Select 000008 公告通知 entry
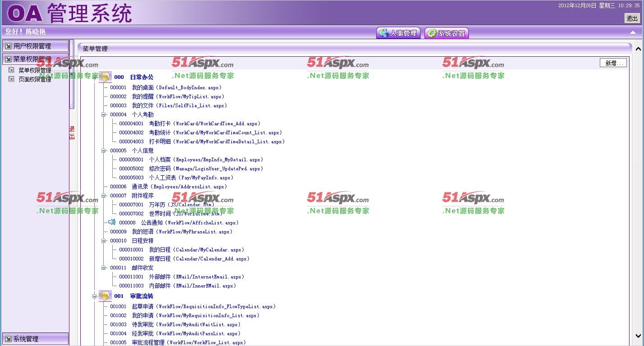This screenshot has height=346, width=644. [x=179, y=223]
